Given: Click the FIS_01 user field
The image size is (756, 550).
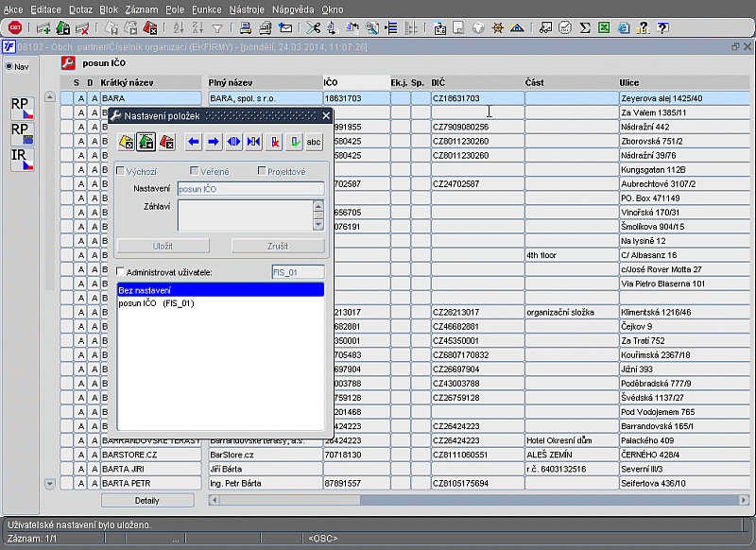Looking at the screenshot, I should [298, 272].
